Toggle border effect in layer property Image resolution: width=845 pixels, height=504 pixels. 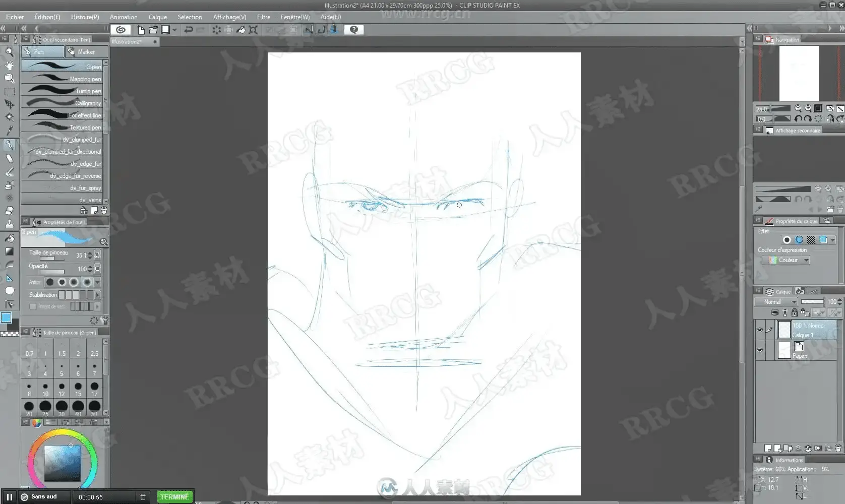pyautogui.click(x=787, y=240)
